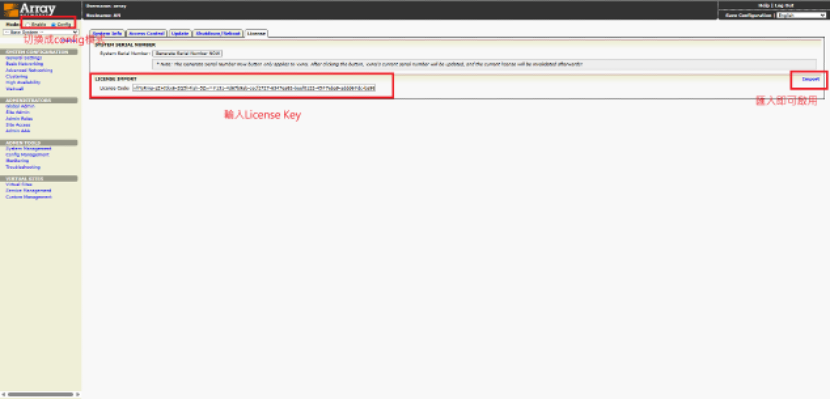This screenshot has height=400, width=830.
Task: Open the Help link
Action: 763,5
